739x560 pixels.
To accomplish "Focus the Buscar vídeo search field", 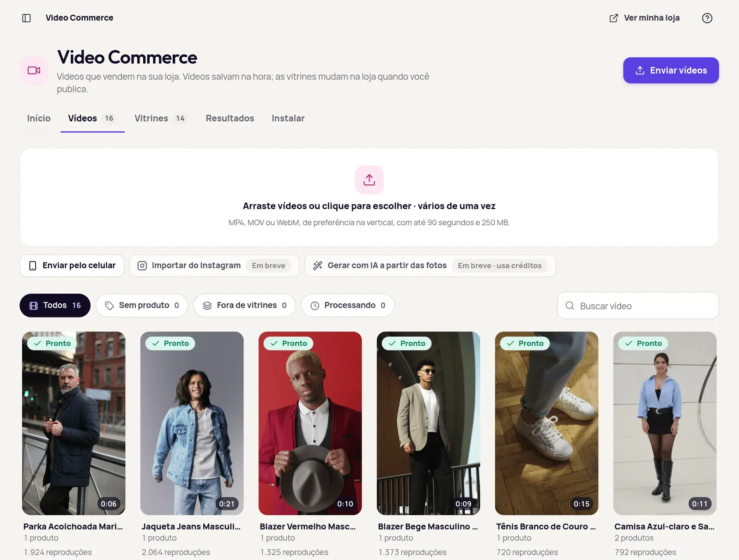I will point(638,306).
